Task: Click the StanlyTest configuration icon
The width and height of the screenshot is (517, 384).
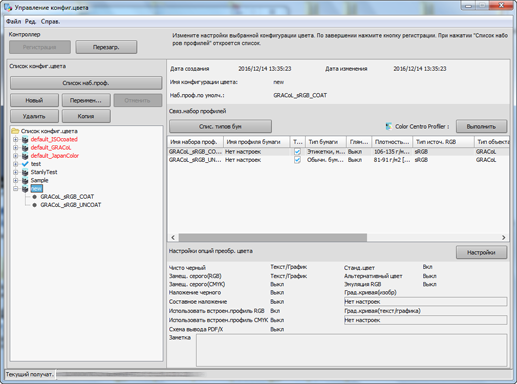Action: point(25,172)
